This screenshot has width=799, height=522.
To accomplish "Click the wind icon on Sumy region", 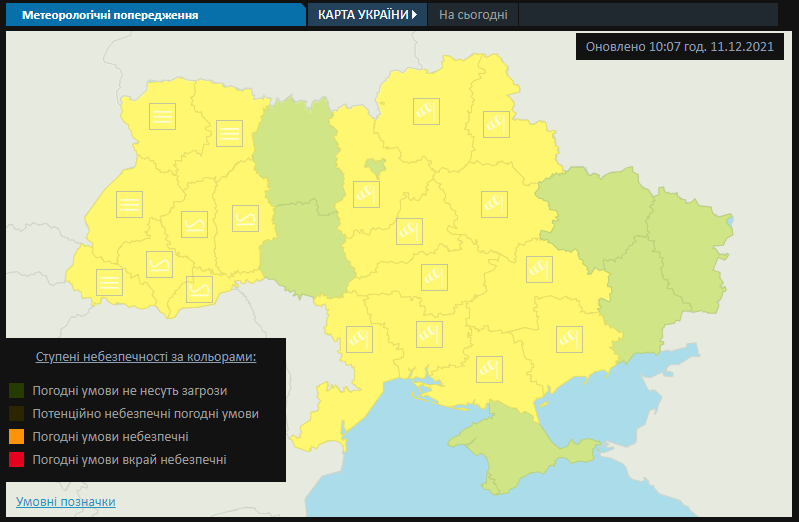I will (497, 124).
